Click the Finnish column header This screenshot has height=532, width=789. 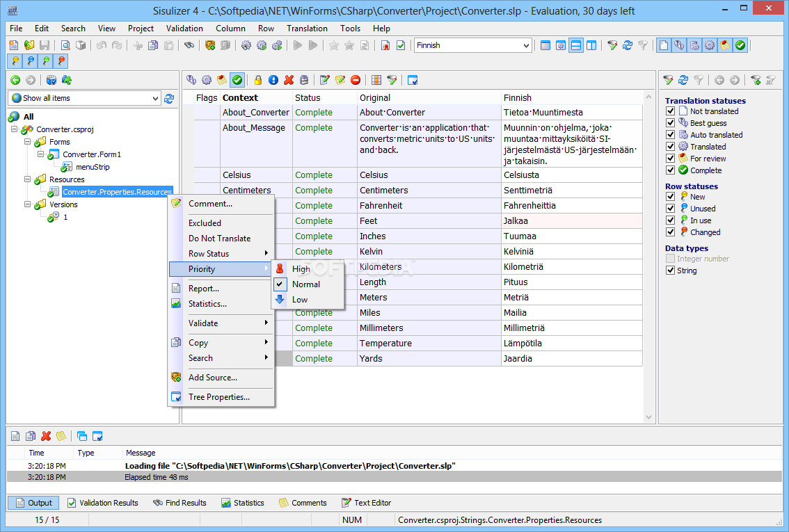coord(572,97)
